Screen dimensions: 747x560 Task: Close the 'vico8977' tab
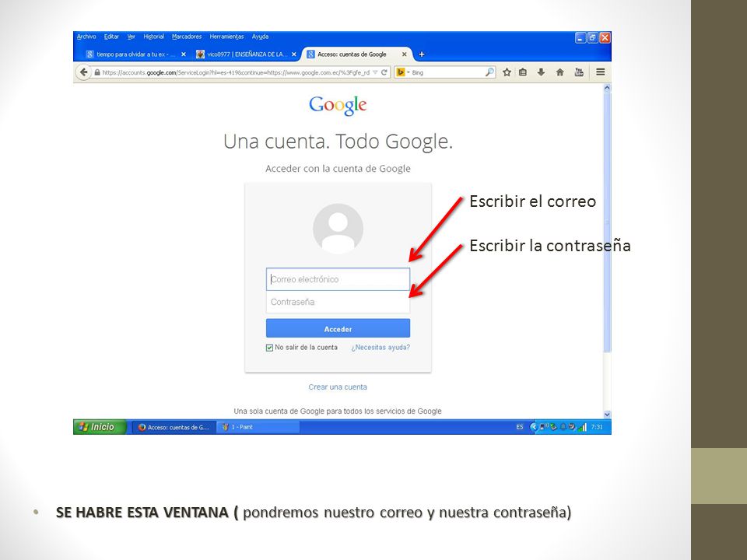[294, 54]
